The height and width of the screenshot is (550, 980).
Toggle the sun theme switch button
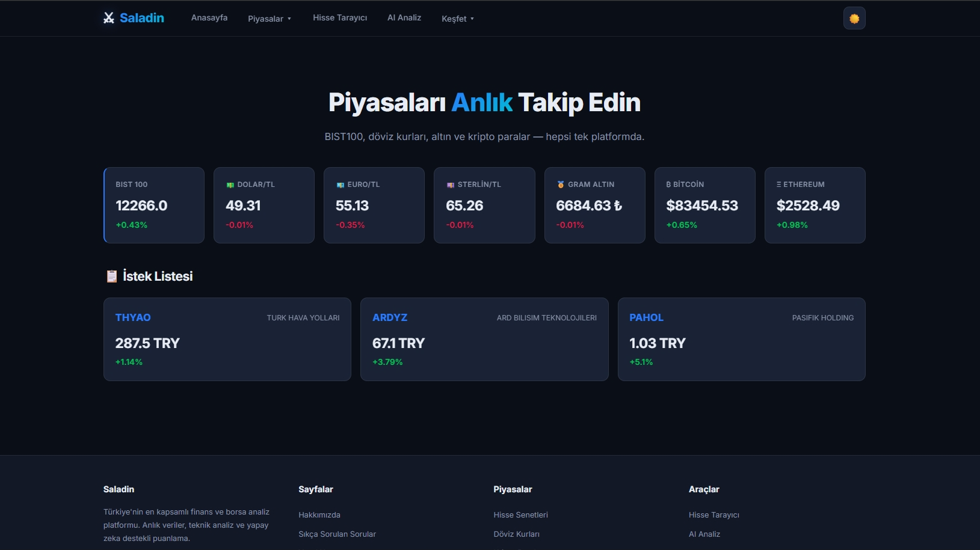(854, 18)
